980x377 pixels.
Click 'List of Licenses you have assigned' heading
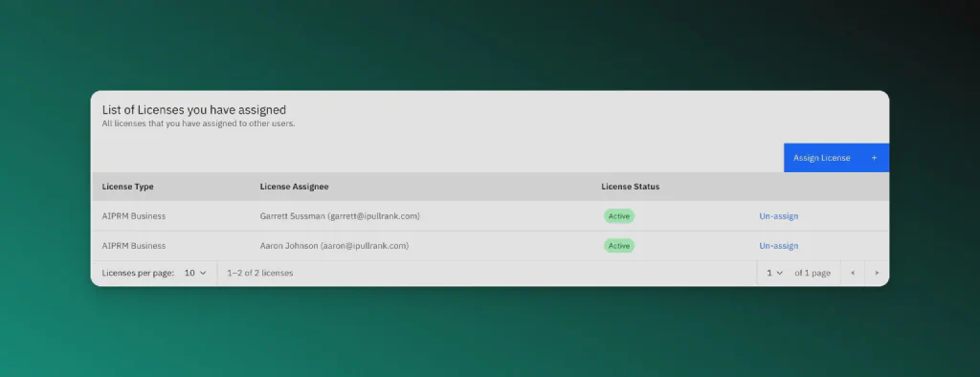click(x=193, y=110)
